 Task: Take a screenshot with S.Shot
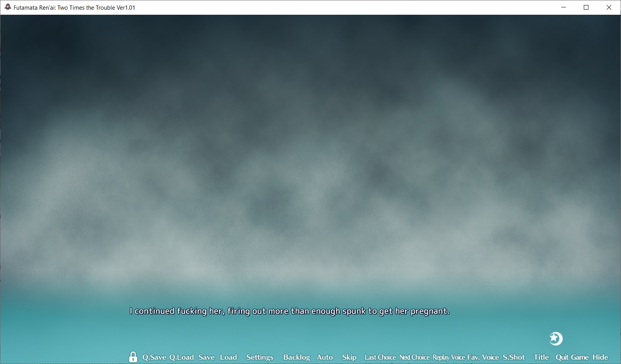click(x=514, y=357)
